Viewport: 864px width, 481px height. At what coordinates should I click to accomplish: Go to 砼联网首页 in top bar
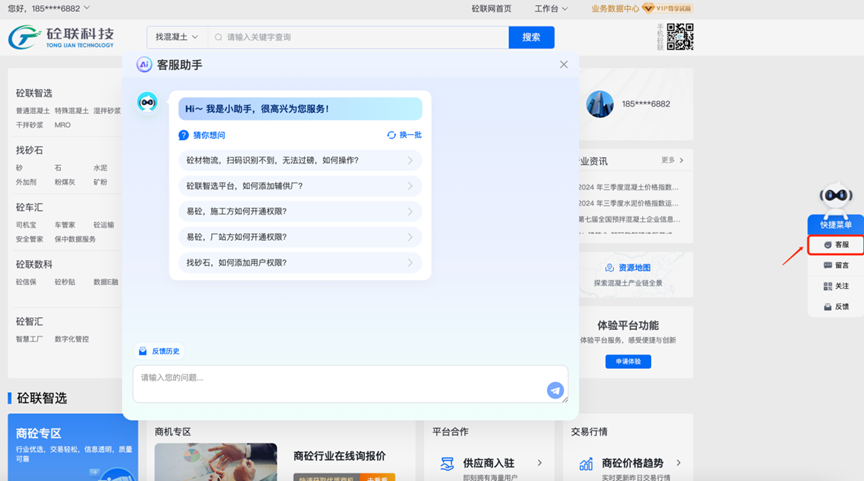[491, 9]
